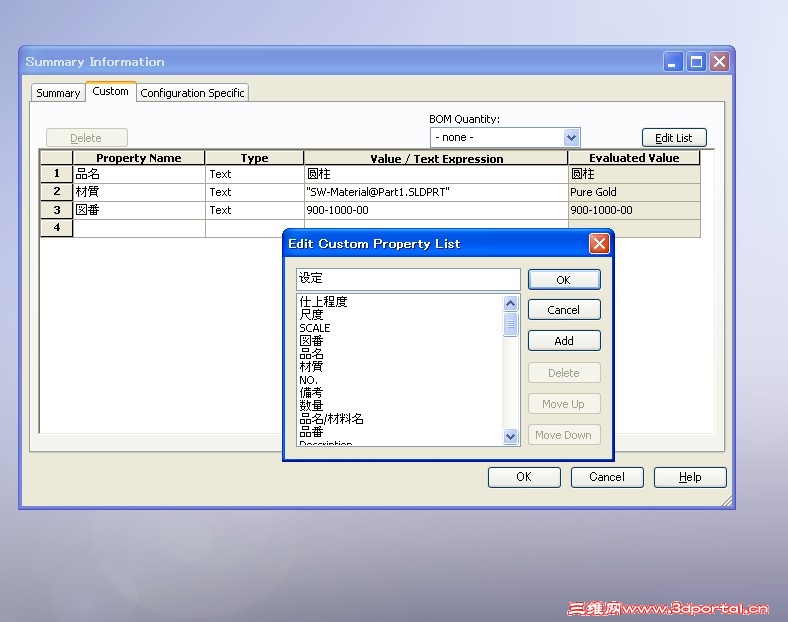Select row 4 header in property table
Image resolution: width=788 pixels, height=622 pixels.
57,228
